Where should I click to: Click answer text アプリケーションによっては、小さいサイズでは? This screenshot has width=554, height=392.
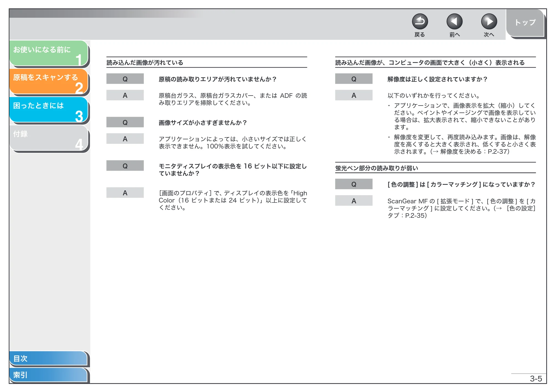click(233, 143)
